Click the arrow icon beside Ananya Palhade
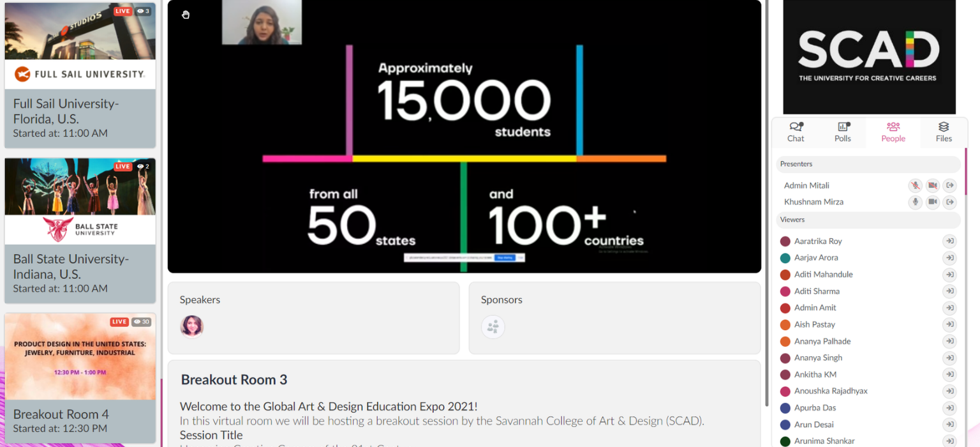The height and width of the screenshot is (447, 980). [x=950, y=341]
